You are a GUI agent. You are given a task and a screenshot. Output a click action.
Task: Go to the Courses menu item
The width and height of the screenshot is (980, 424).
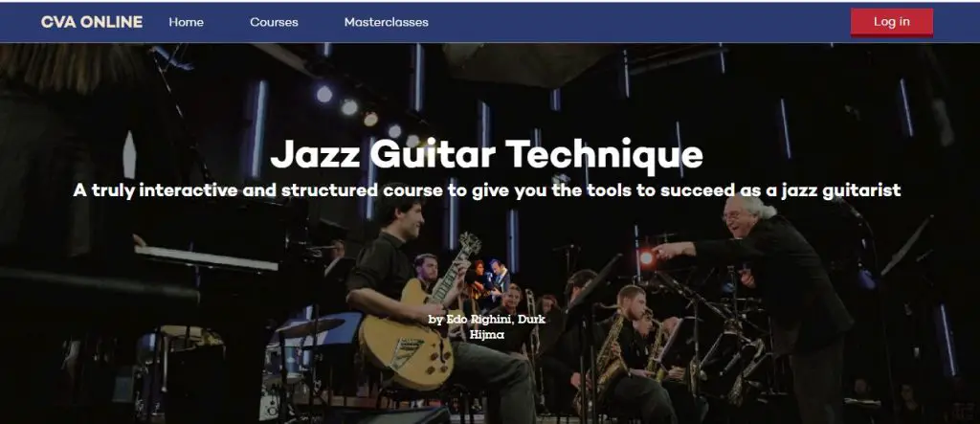point(274,22)
